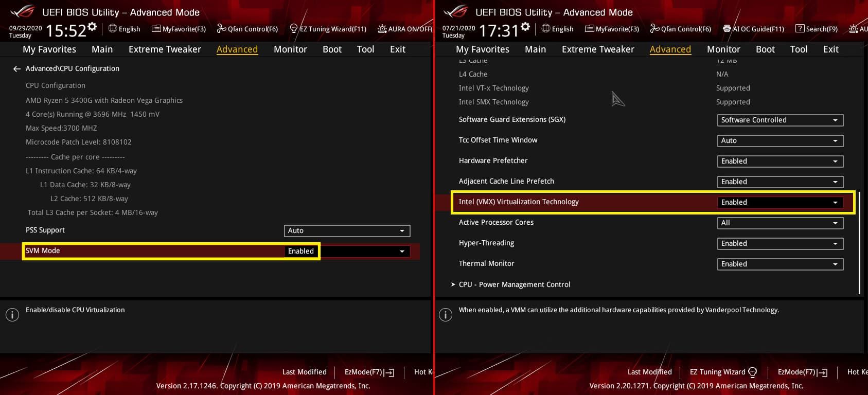Click the 'Intel SMX Technology' row

(605, 102)
